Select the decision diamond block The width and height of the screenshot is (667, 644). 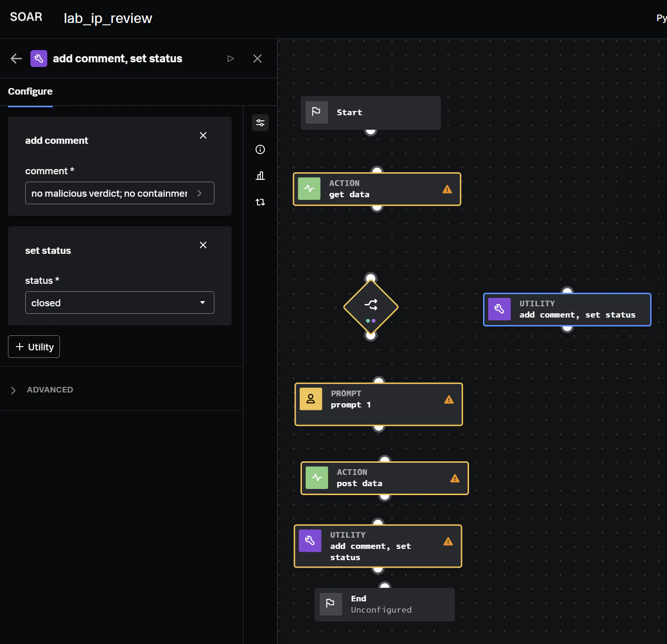point(371,307)
